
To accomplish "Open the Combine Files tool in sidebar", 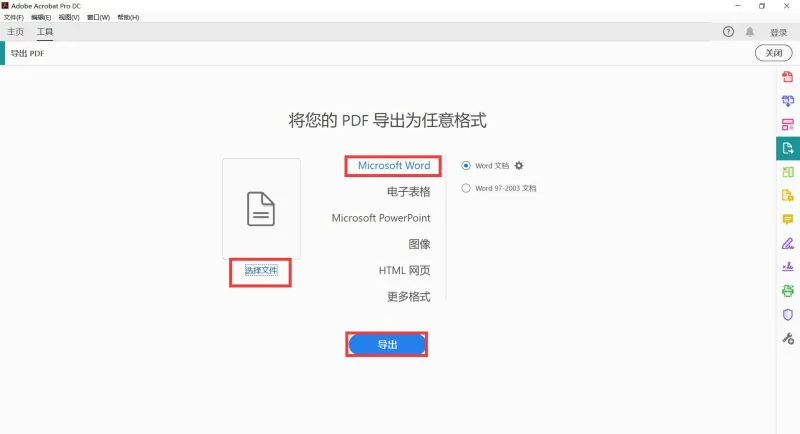I will click(x=787, y=100).
